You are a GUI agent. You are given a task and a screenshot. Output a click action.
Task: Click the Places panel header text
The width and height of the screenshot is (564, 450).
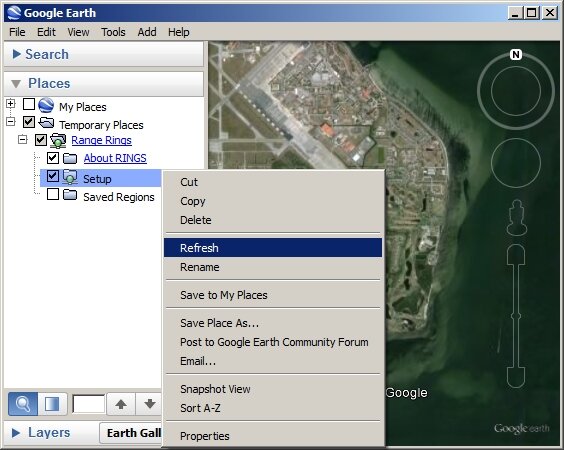(49, 83)
